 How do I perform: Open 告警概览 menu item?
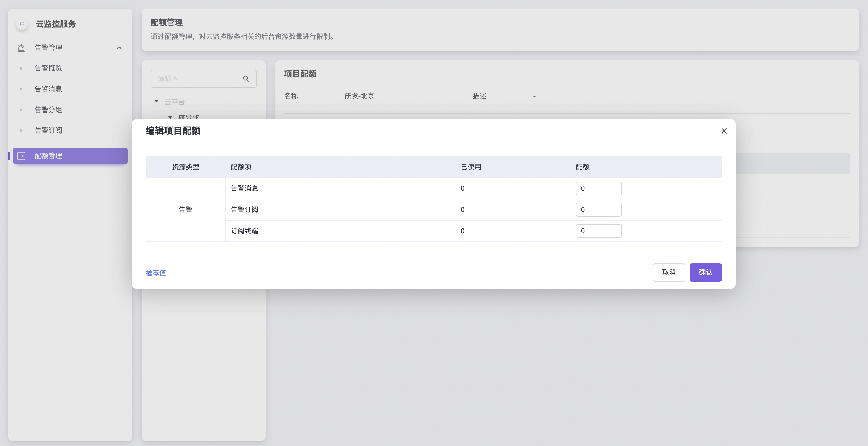pyautogui.click(x=48, y=68)
